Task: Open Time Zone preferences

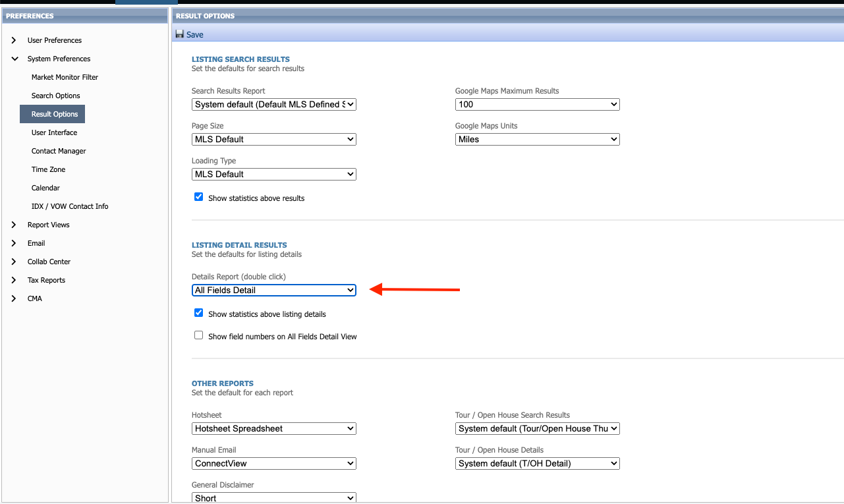Action: (x=49, y=169)
